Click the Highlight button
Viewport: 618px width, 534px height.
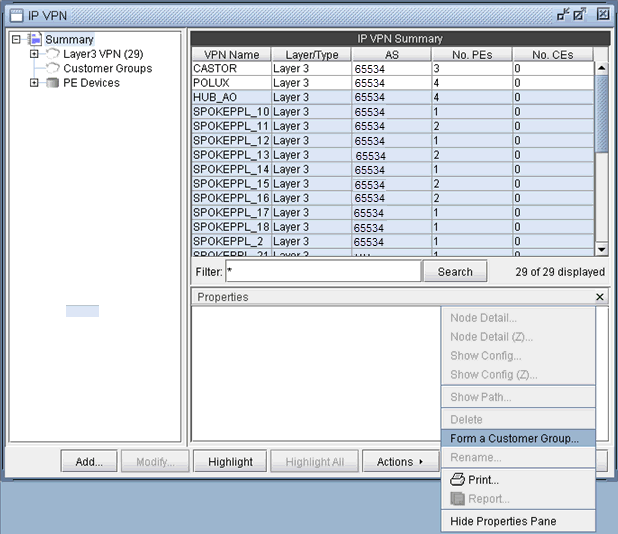point(230,462)
